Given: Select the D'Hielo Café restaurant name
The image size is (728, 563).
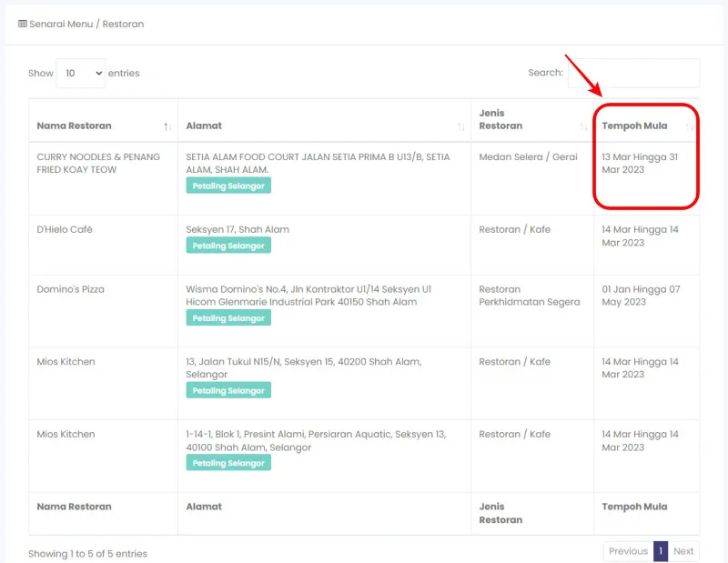Looking at the screenshot, I should pyautogui.click(x=65, y=229).
